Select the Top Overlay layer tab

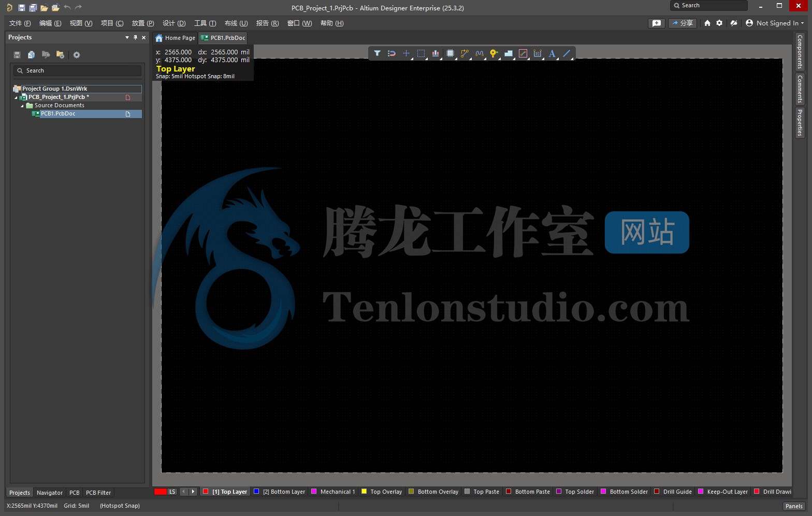pyautogui.click(x=381, y=492)
